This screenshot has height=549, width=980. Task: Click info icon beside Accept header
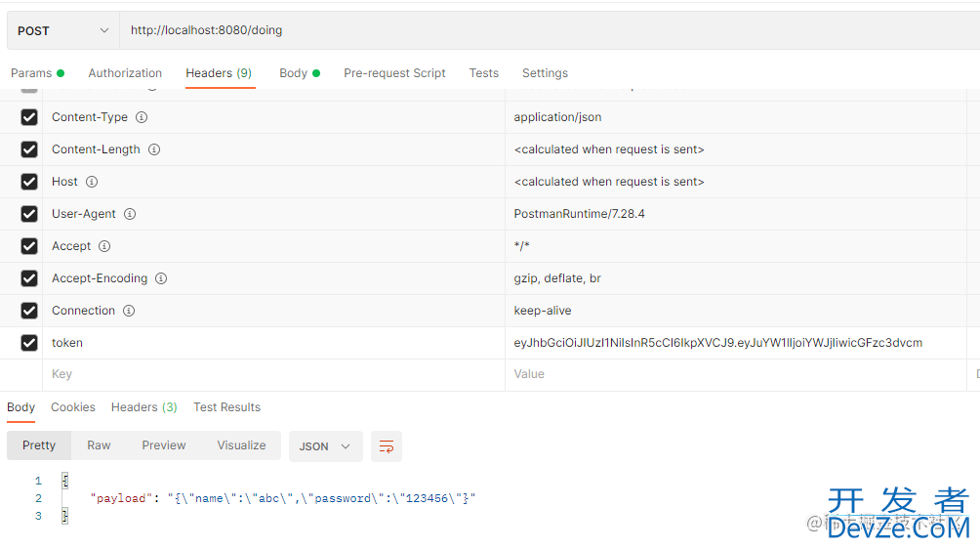(104, 246)
